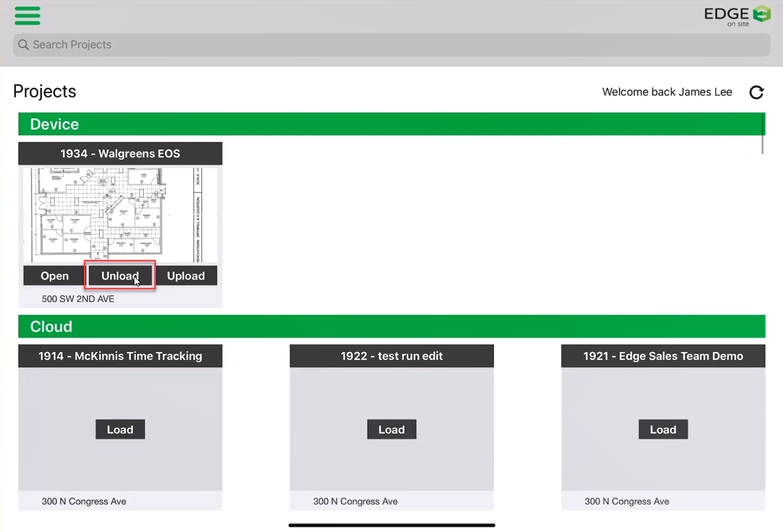This screenshot has width=783, height=532.
Task: Click the 500 SW 2ND AVE address
Action: (78, 299)
